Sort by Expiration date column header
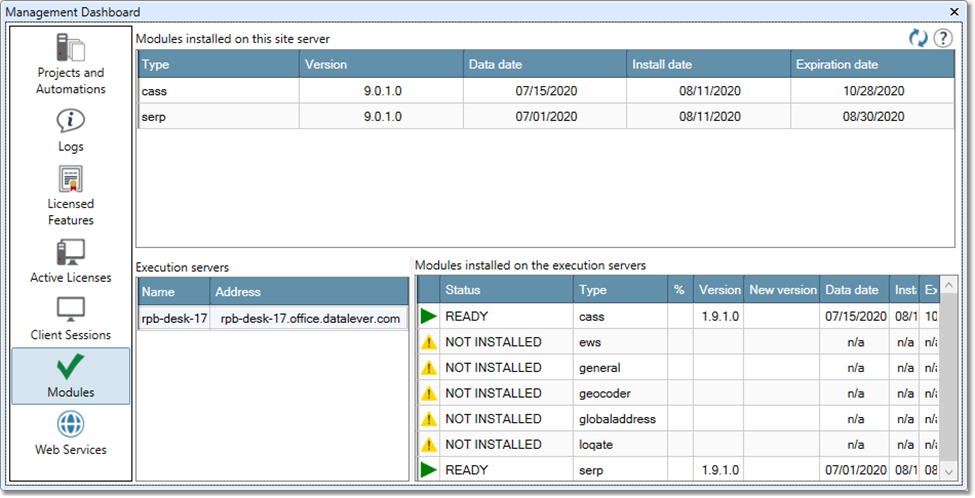The height and width of the screenshot is (498, 975). (871, 64)
